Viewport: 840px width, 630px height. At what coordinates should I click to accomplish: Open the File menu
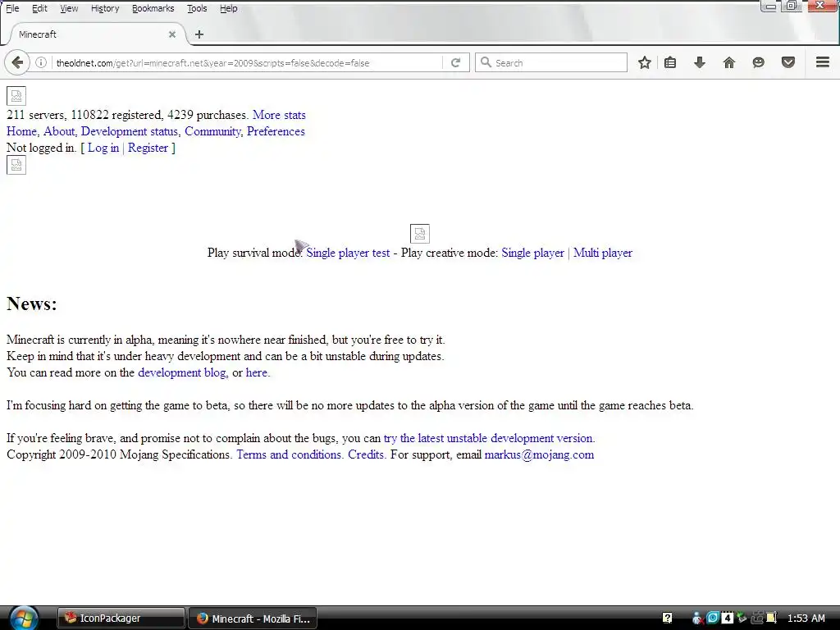click(12, 8)
